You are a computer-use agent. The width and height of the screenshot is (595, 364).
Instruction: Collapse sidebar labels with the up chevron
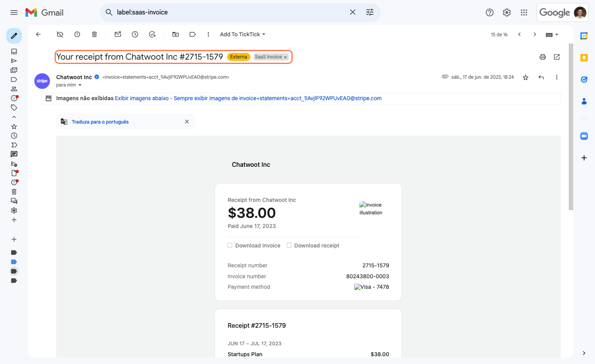tap(14, 117)
